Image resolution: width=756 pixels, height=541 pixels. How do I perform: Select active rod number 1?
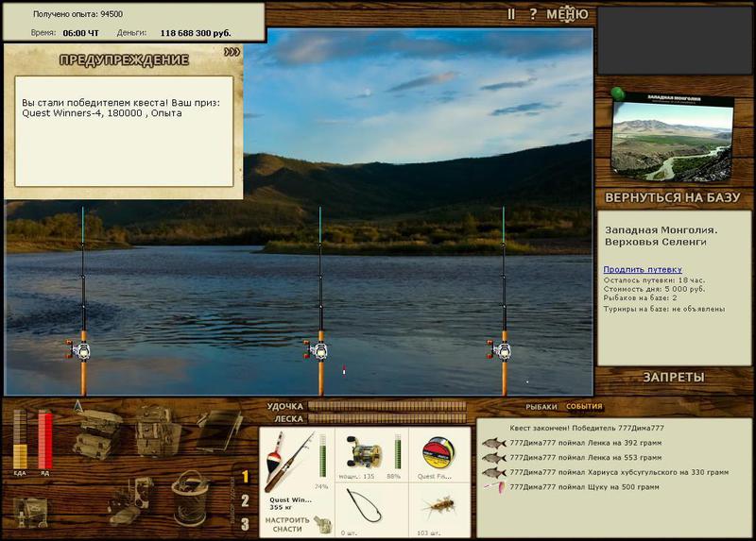click(245, 477)
